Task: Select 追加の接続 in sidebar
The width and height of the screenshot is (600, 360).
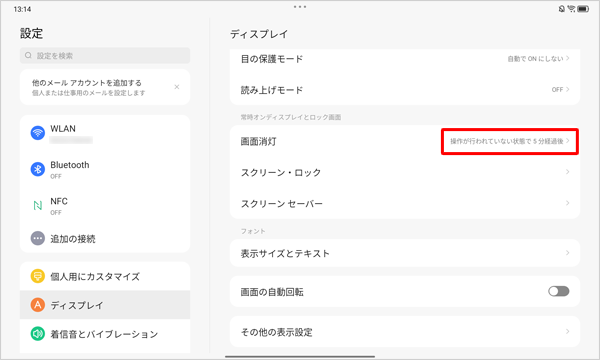Action: pyautogui.click(x=105, y=239)
